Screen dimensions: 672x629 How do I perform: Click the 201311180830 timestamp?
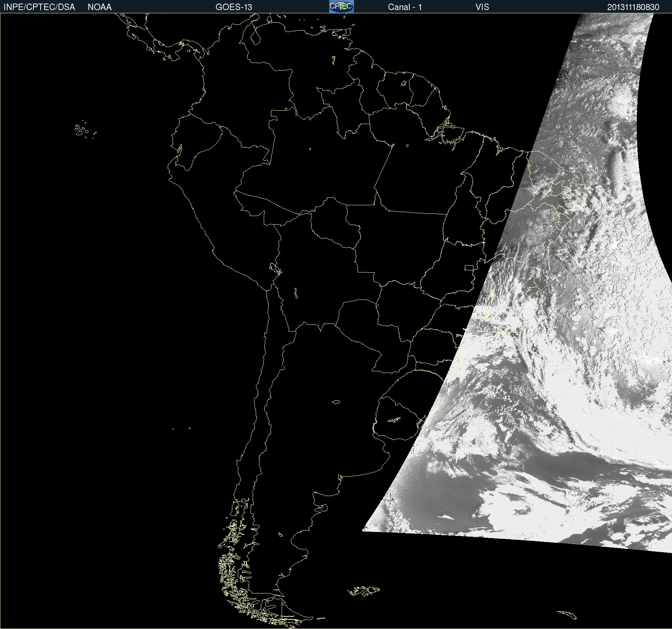coord(633,7)
